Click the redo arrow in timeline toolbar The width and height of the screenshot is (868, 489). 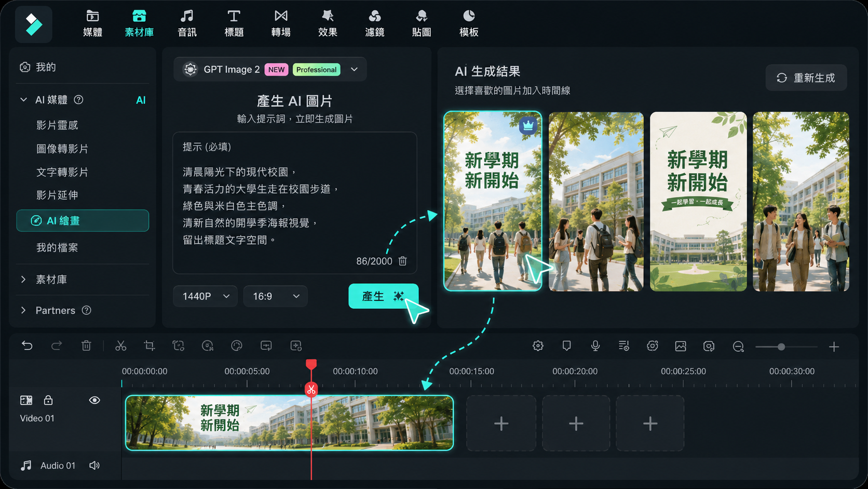click(x=57, y=346)
